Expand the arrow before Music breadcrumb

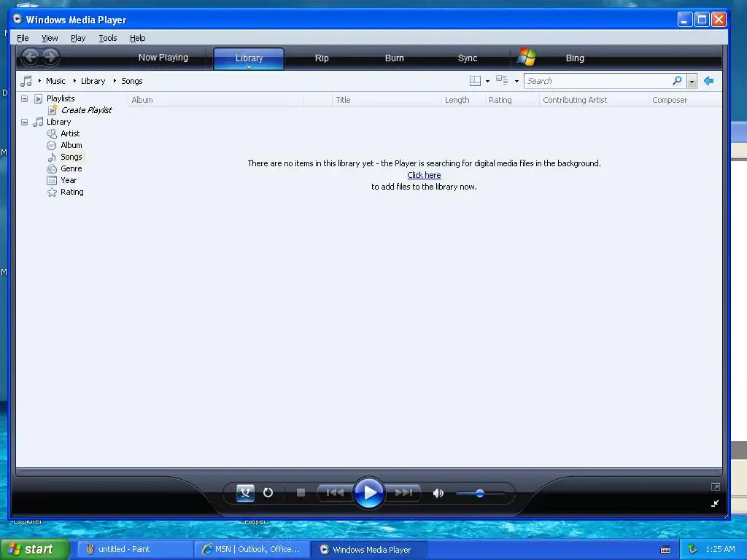(x=39, y=81)
